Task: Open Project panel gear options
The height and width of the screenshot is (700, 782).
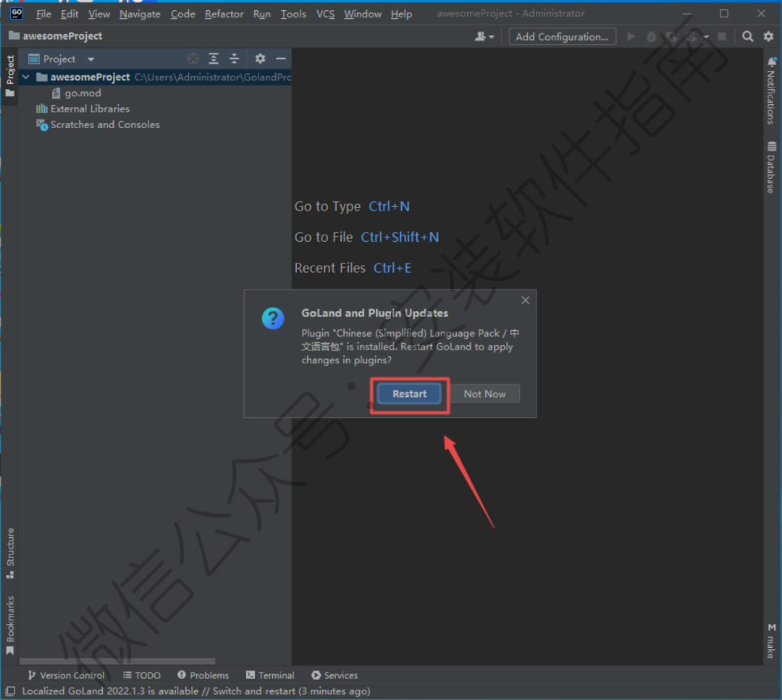Action: click(x=261, y=59)
